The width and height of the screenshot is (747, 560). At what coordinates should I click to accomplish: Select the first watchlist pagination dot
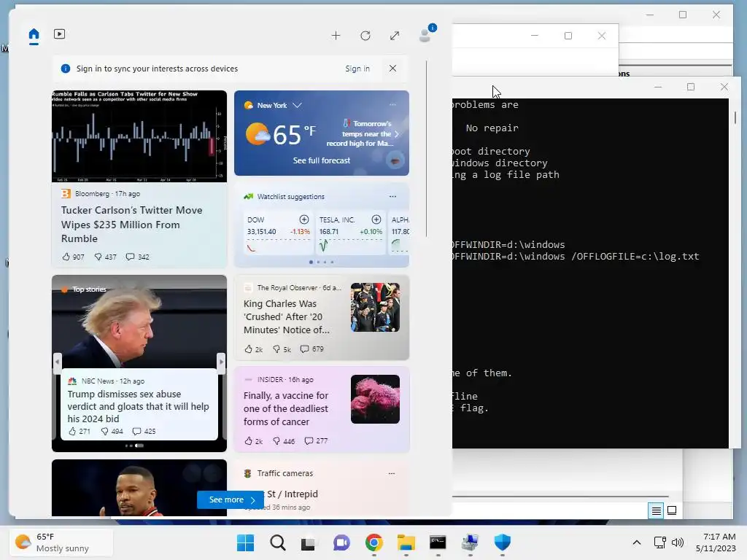(311, 262)
